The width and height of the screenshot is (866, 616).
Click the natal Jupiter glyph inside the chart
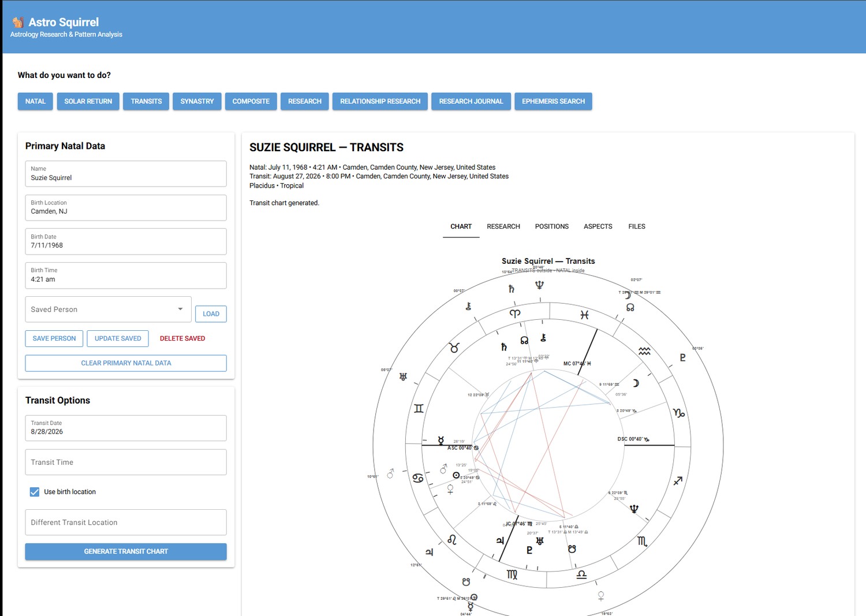[500, 540]
